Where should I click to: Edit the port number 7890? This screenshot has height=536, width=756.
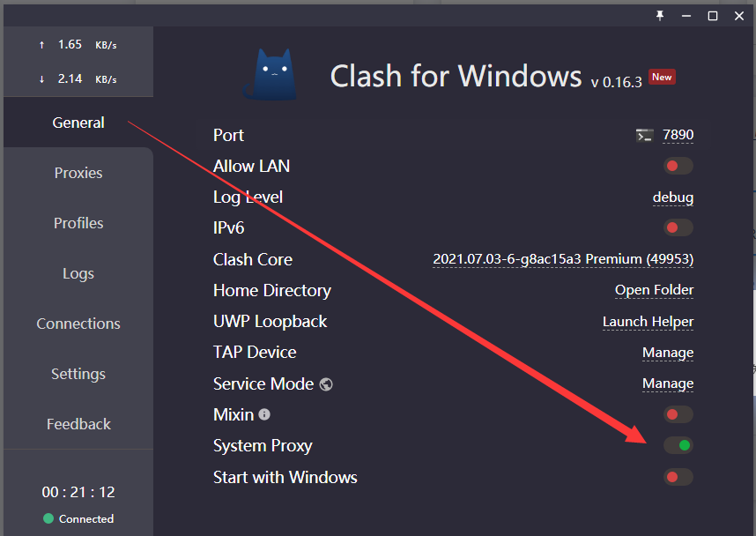click(678, 135)
